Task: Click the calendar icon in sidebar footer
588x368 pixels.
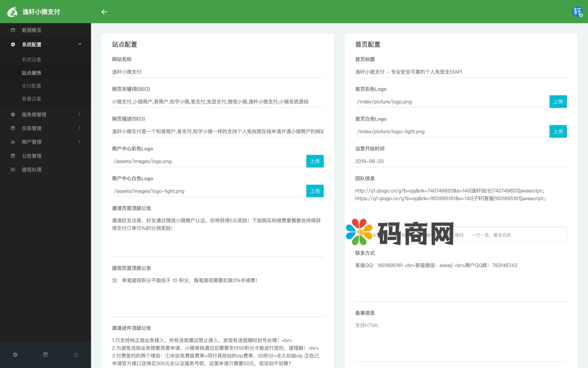Action: (x=46, y=355)
